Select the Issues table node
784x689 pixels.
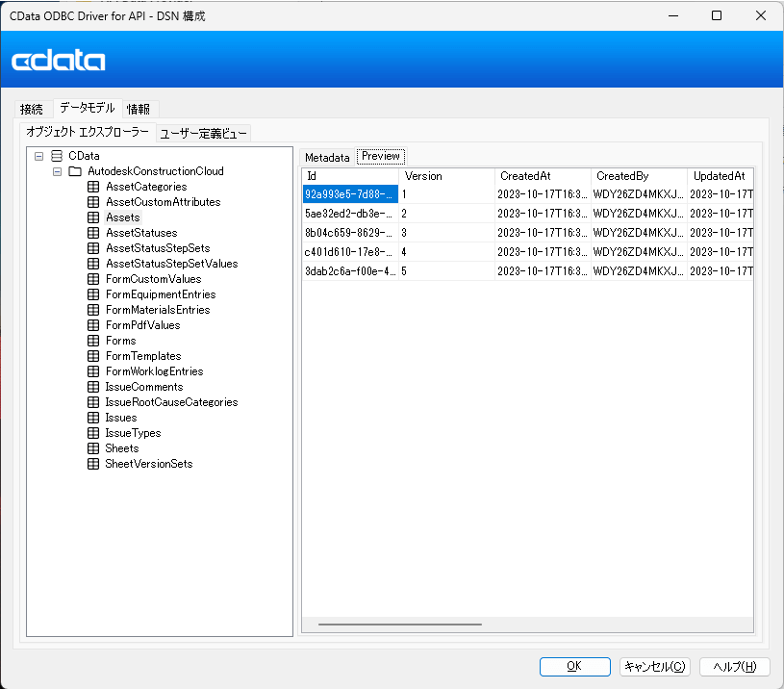coord(121,418)
